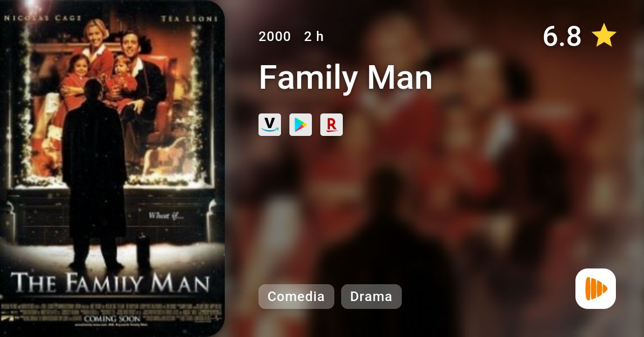Open the Amazon Prime Video provider icon
Screen dimensions: 644x337
270,125
